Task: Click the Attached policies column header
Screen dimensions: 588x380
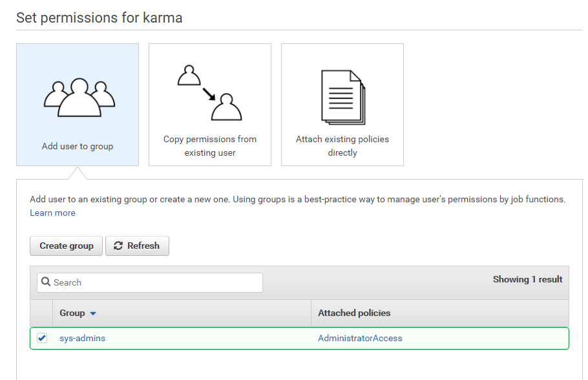Action: pyautogui.click(x=354, y=313)
